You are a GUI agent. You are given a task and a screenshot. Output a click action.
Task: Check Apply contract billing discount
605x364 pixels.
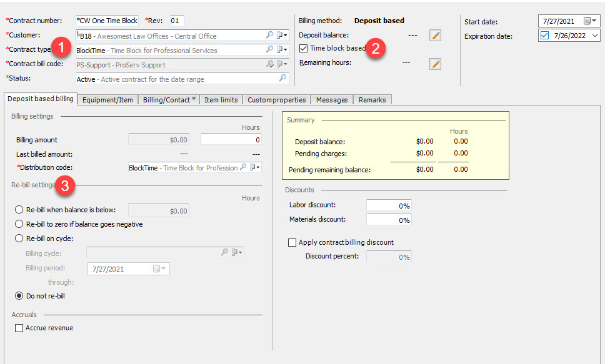coord(292,242)
